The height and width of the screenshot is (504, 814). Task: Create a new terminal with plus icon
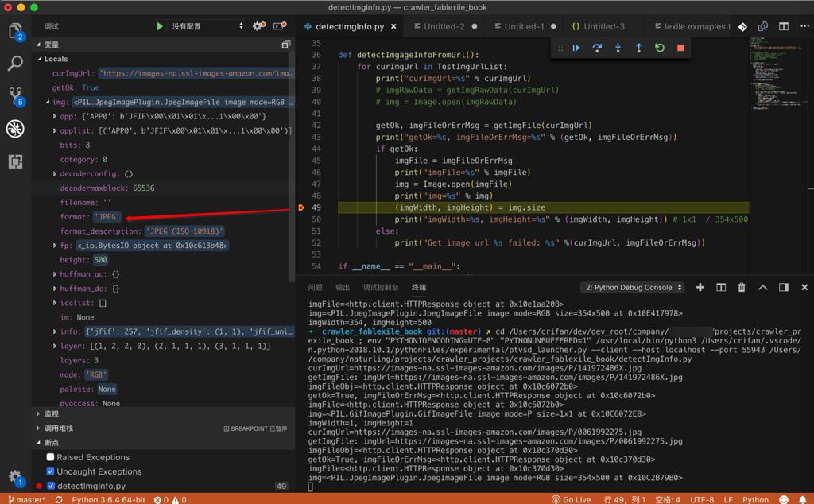click(x=700, y=287)
